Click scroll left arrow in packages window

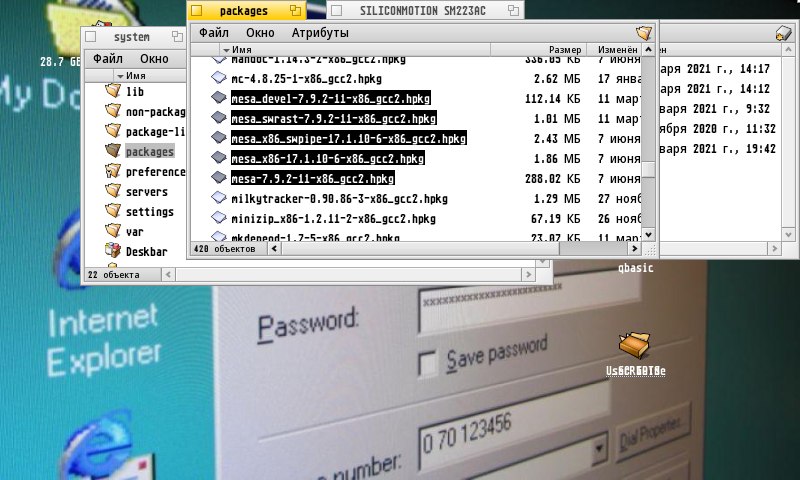point(274,248)
